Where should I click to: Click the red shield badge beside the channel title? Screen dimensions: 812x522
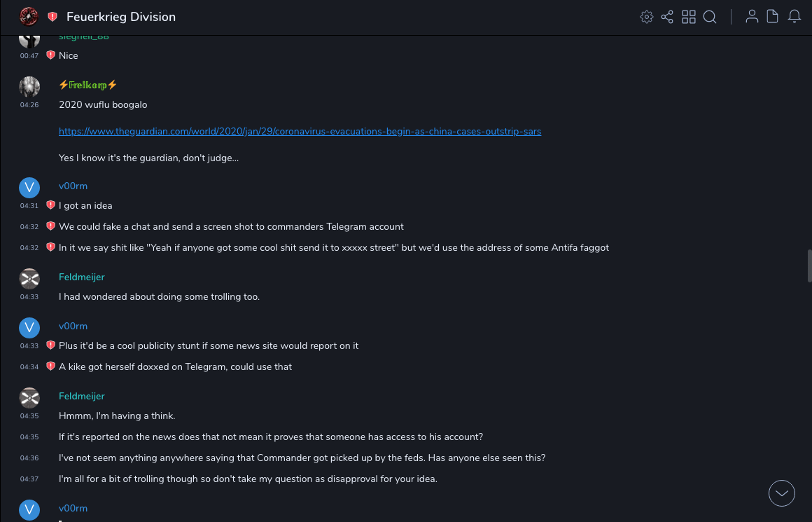[x=52, y=17]
